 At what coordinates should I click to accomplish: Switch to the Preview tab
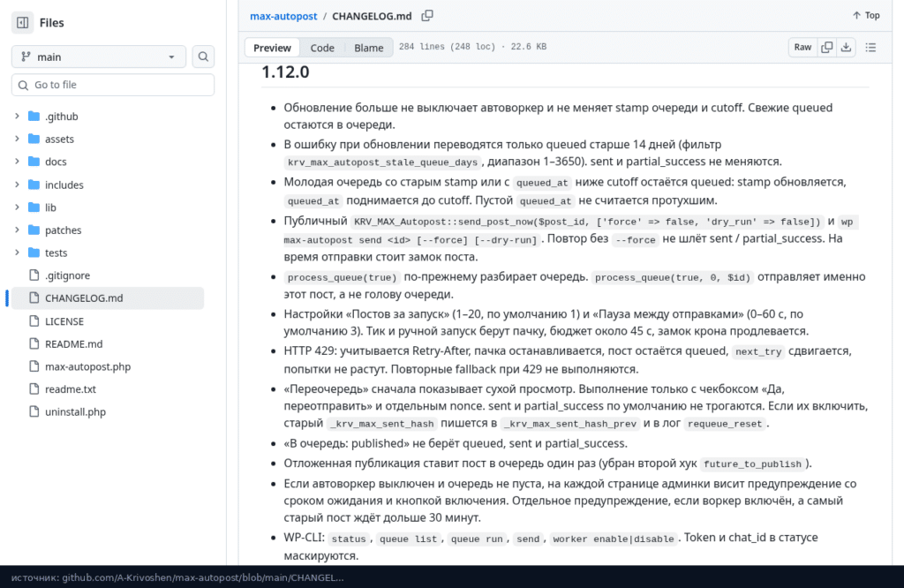[x=272, y=48]
